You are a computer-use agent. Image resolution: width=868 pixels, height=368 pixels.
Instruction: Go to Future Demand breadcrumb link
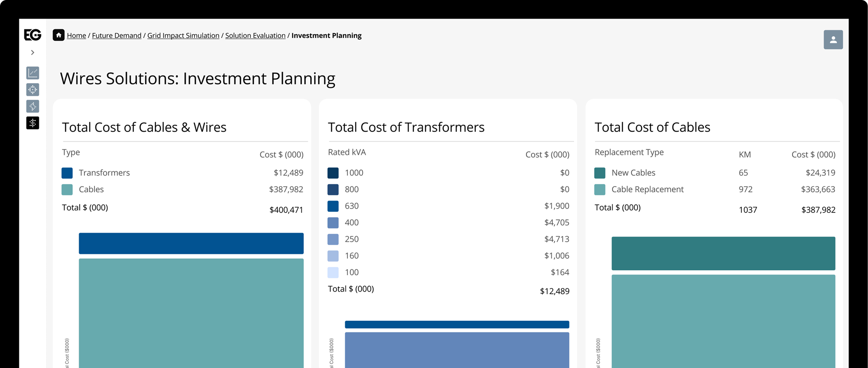(x=117, y=35)
